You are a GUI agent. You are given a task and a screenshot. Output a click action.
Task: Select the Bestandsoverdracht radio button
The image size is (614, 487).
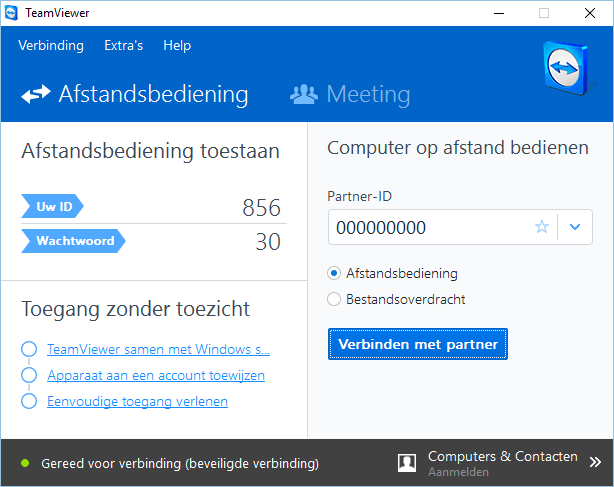(335, 298)
